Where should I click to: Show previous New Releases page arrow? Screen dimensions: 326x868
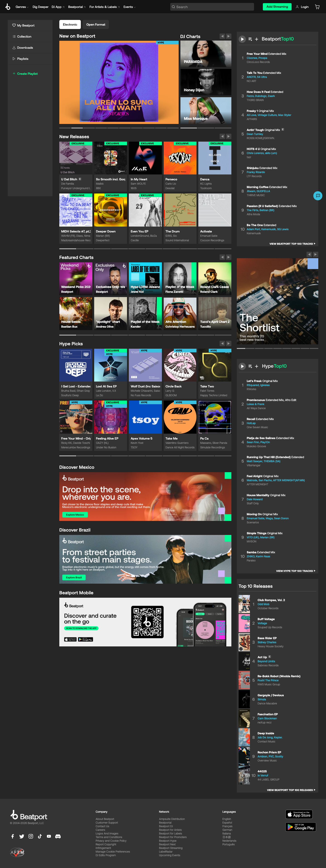[222, 136]
